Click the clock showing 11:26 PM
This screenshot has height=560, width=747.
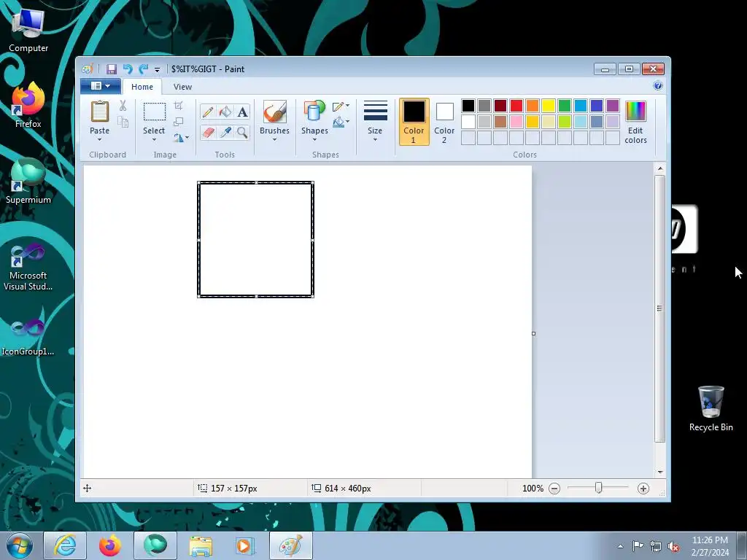710,540
